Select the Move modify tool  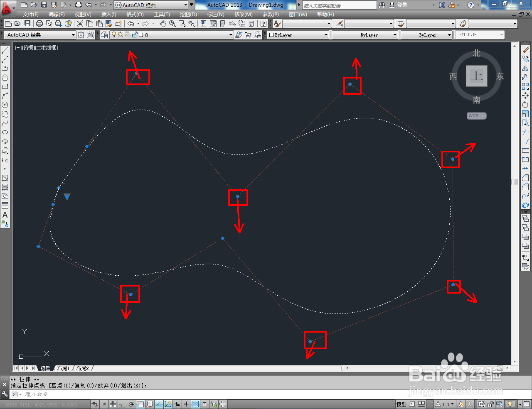pyautogui.click(x=525, y=96)
